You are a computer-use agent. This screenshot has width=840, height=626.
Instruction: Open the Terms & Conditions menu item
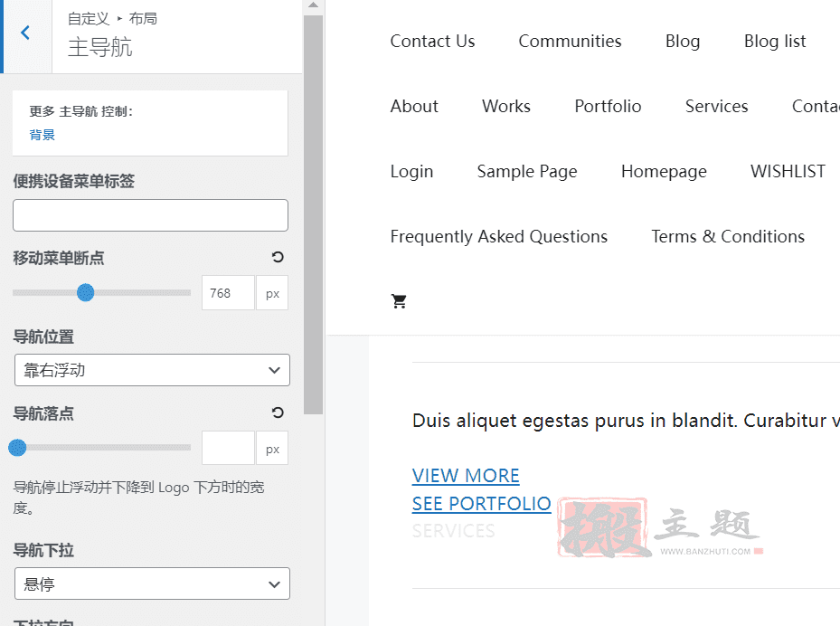(x=728, y=237)
